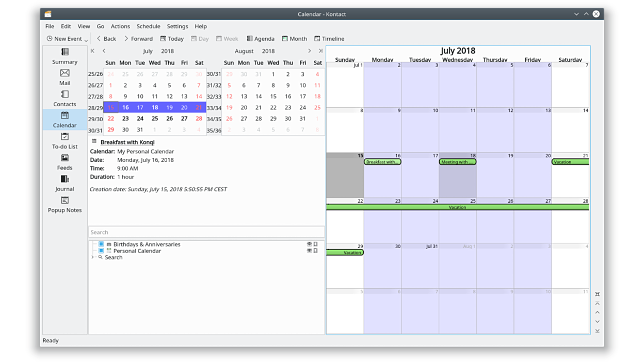Switch to Agenda view in toolbar

tap(260, 39)
